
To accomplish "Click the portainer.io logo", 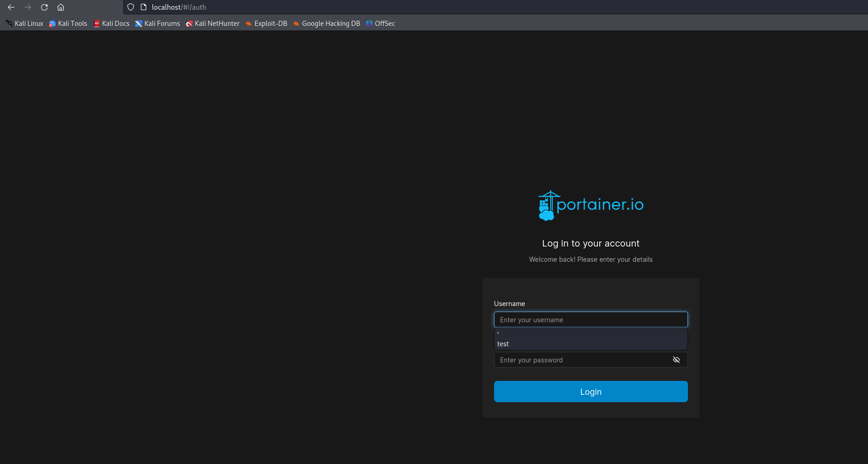I will tap(591, 205).
